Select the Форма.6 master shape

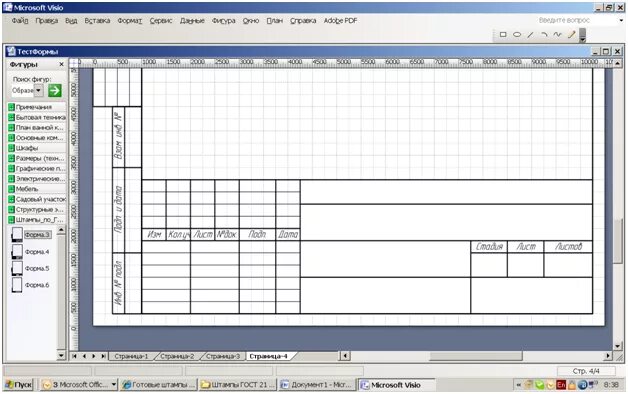pyautogui.click(x=30, y=285)
